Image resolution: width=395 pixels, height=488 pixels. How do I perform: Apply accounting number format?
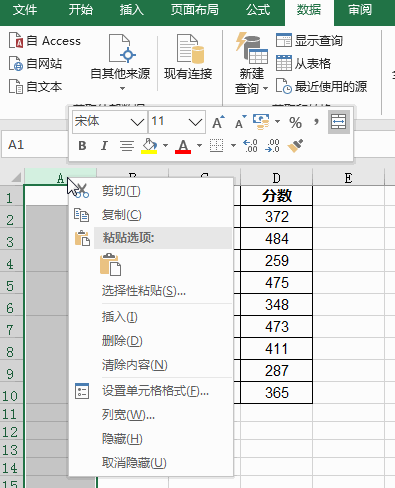pyautogui.click(x=261, y=122)
